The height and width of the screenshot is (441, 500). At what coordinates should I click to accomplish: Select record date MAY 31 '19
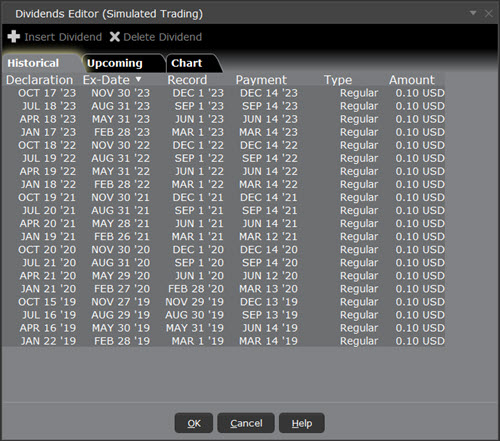[195, 328]
